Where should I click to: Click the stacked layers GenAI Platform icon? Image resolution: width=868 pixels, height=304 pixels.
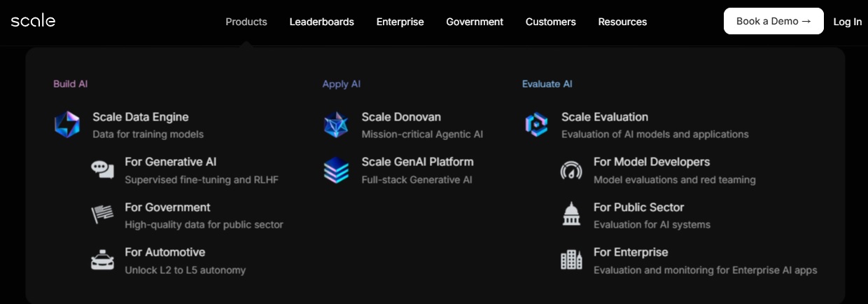[336, 170]
